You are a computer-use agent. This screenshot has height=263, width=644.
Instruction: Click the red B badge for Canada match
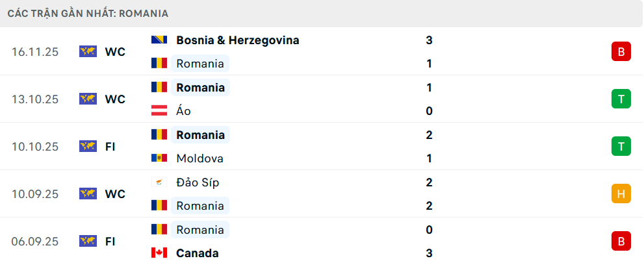pos(621,241)
